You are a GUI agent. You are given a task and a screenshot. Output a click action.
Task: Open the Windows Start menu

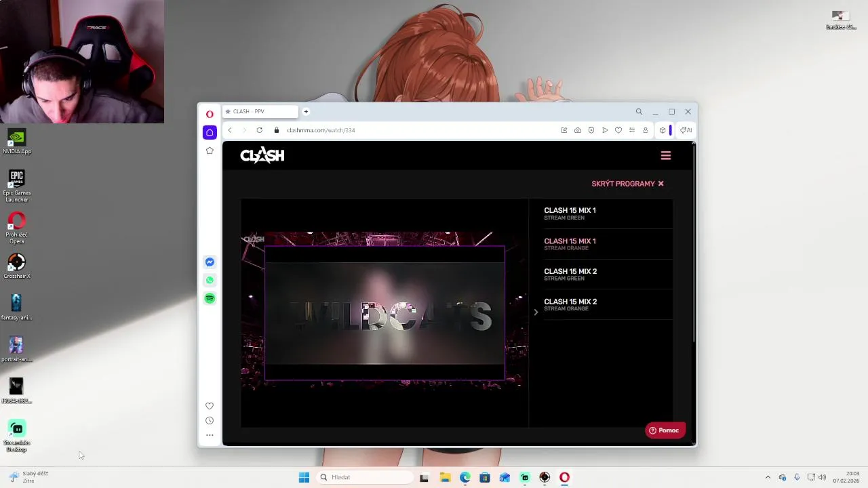pyautogui.click(x=304, y=477)
